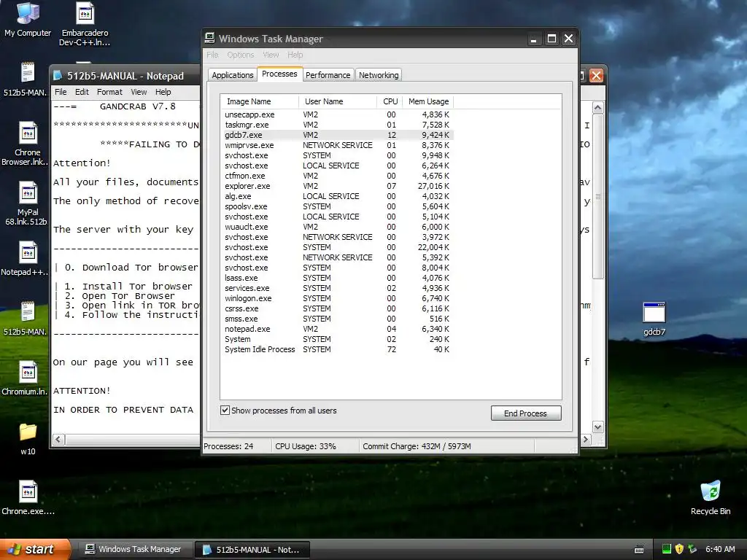Viewport: 747px width, 560px height.
Task: Select gdcb7.exe process row
Action: [x=337, y=135]
